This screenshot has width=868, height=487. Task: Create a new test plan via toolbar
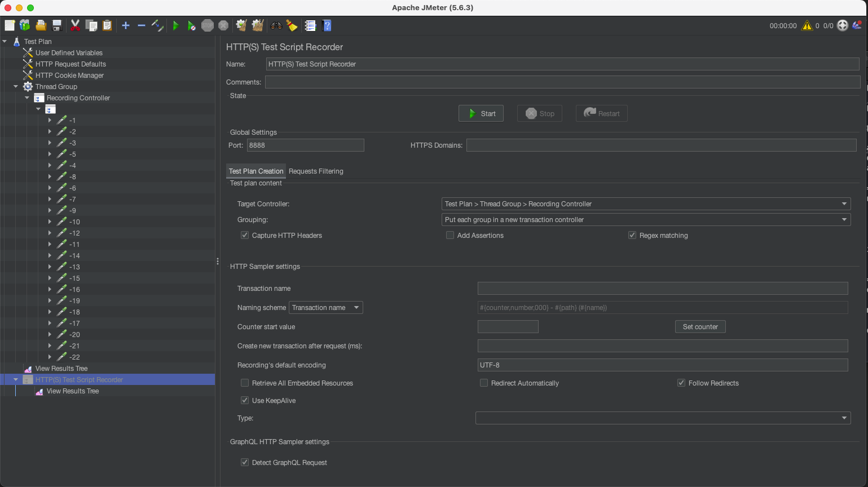10,25
